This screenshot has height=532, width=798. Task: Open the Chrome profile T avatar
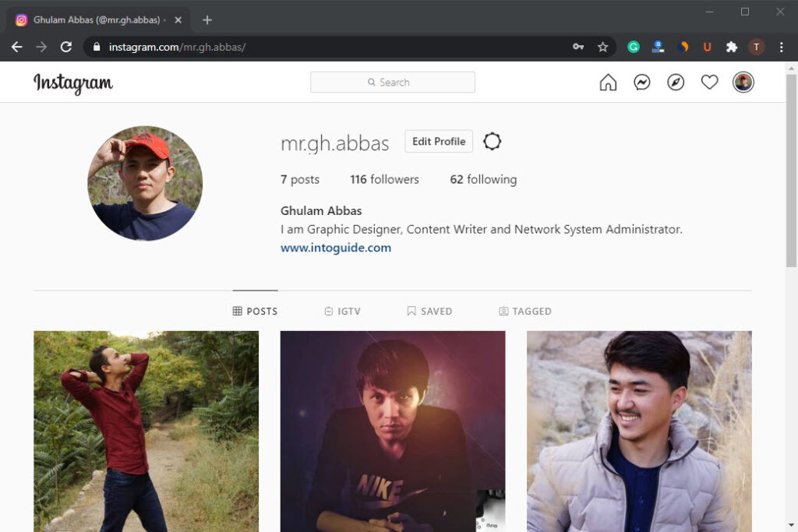756,48
